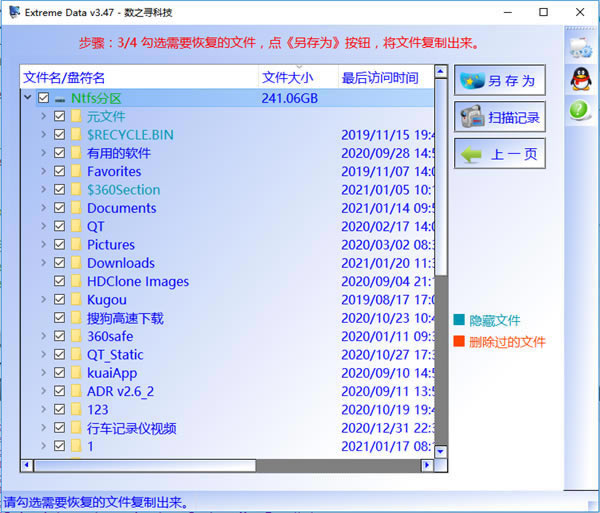Open 扫描记录 scan records button
Viewport: 600px width, 513px height.
coord(500,117)
